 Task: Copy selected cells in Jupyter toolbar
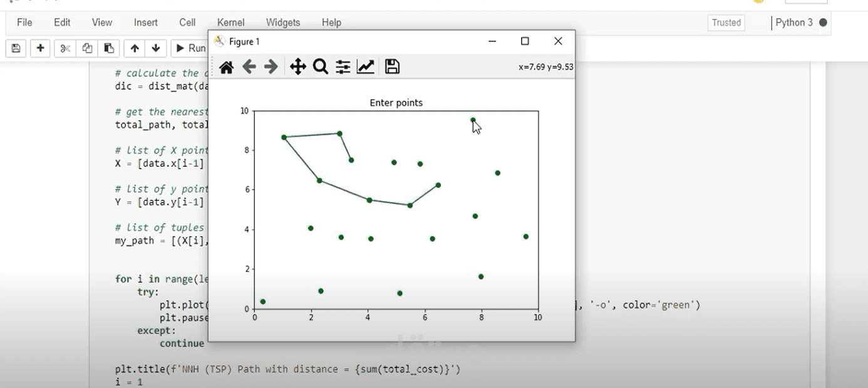(87, 48)
